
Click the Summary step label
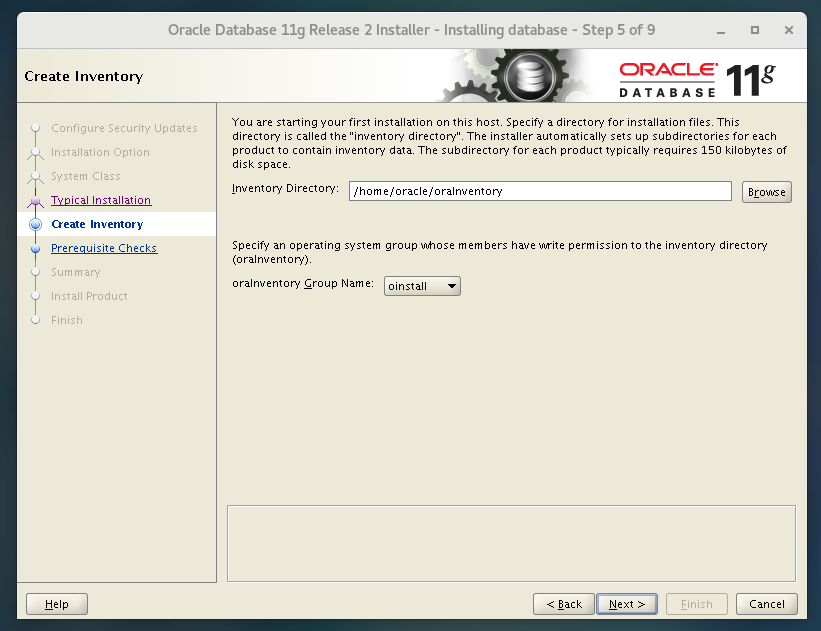click(x=75, y=272)
